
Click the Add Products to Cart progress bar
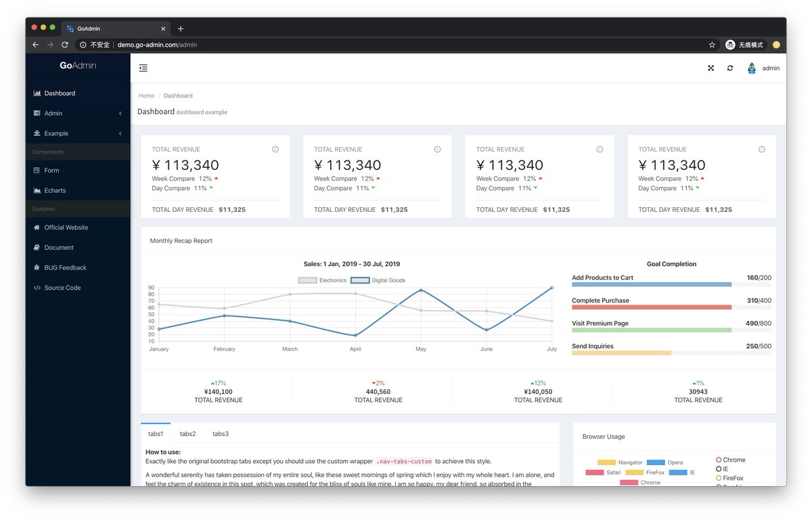click(671, 284)
